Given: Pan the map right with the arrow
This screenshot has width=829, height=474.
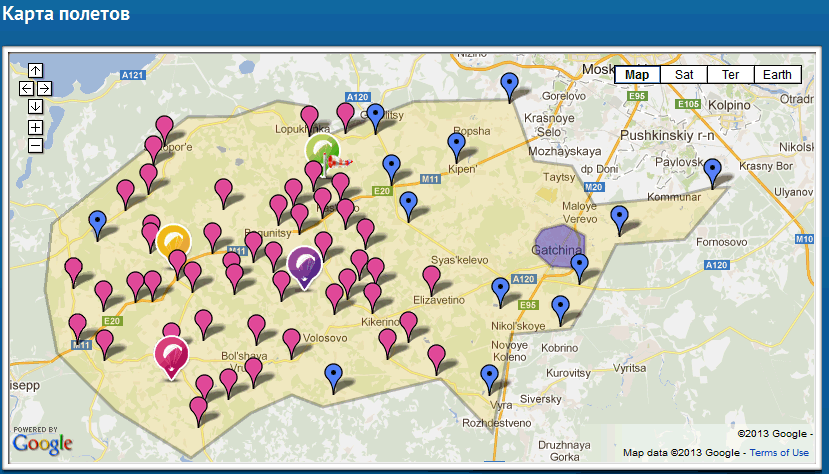Looking at the screenshot, I should click(x=43, y=88).
